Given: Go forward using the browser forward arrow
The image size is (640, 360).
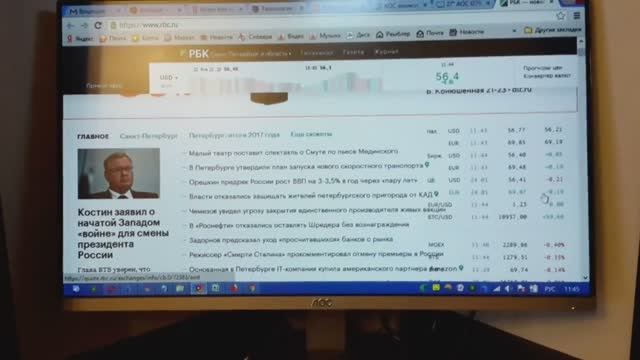Looking at the screenshot, I should pyautogui.click(x=84, y=26).
